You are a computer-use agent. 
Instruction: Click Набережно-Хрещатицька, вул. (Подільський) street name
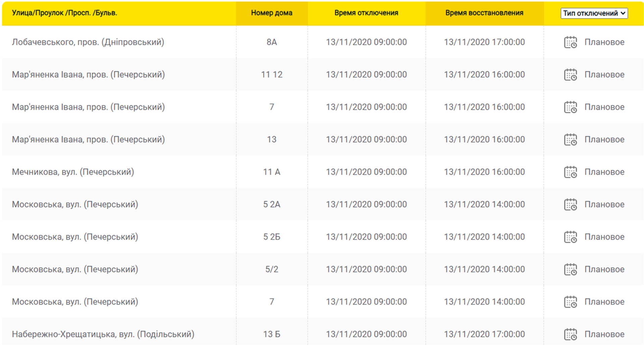pos(103,334)
